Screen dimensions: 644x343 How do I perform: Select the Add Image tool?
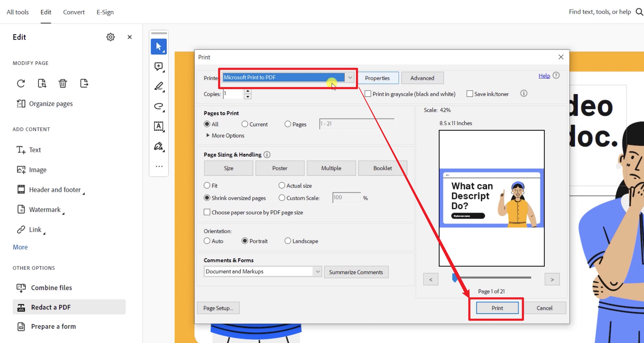click(x=31, y=170)
